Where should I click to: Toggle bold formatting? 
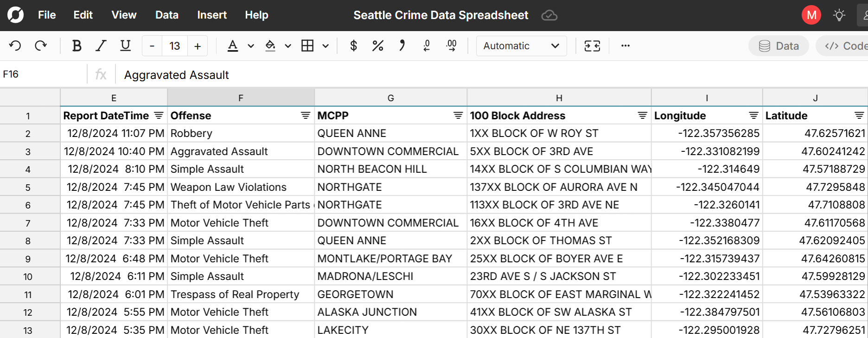(77, 45)
